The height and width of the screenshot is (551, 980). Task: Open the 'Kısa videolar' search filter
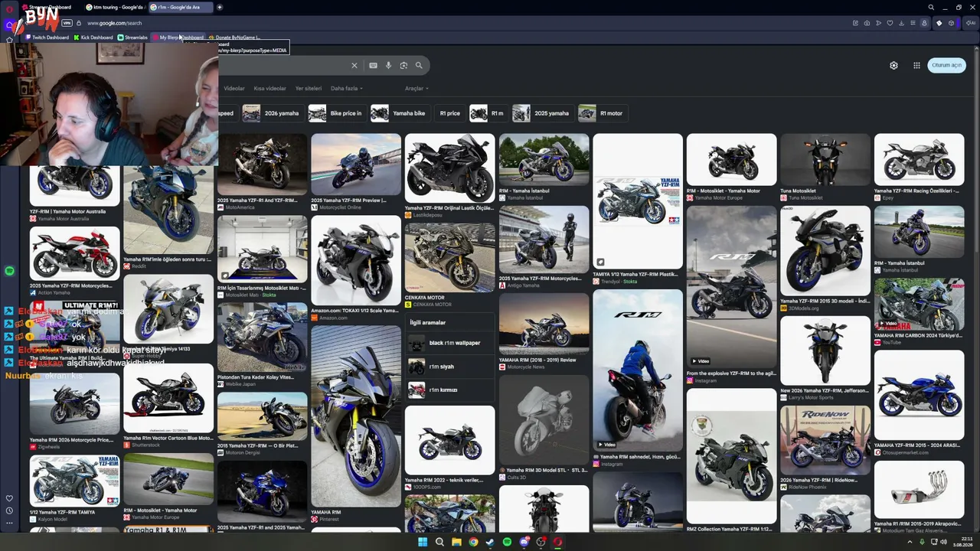coord(269,89)
